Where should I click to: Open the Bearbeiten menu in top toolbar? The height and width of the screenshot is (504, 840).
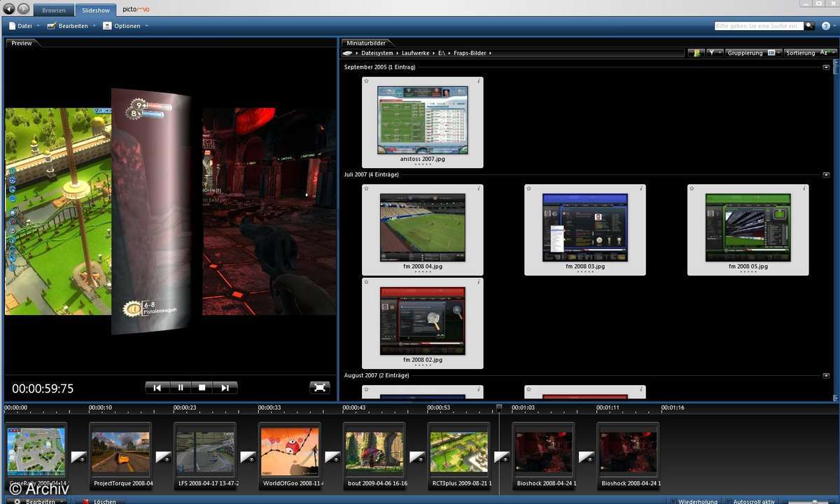tap(71, 26)
